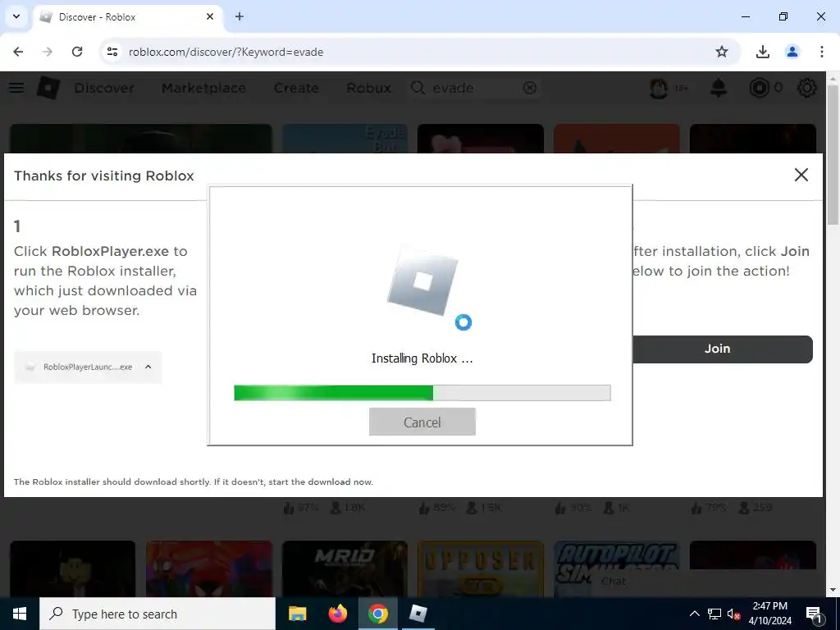Click the Autopilot Simulator game thumbnail
This screenshot has width=840, height=630.
[617, 568]
